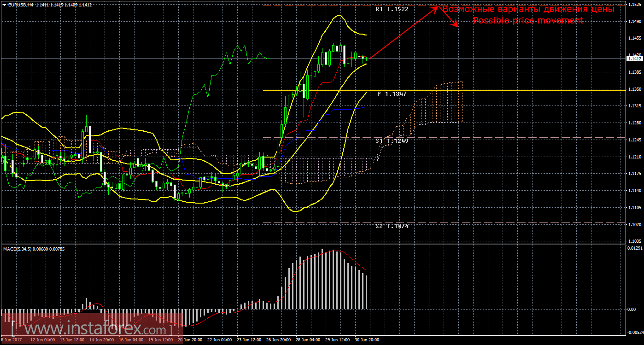644x345 pixels.
Task: Click the '22 Jun 04:00' time axis label
Action: [x=220, y=340]
